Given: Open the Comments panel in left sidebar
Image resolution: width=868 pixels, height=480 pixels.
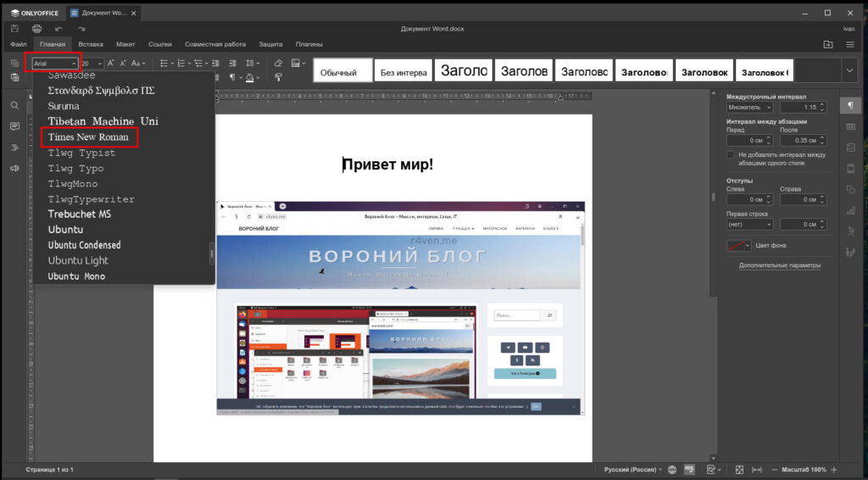Looking at the screenshot, I should [x=14, y=126].
